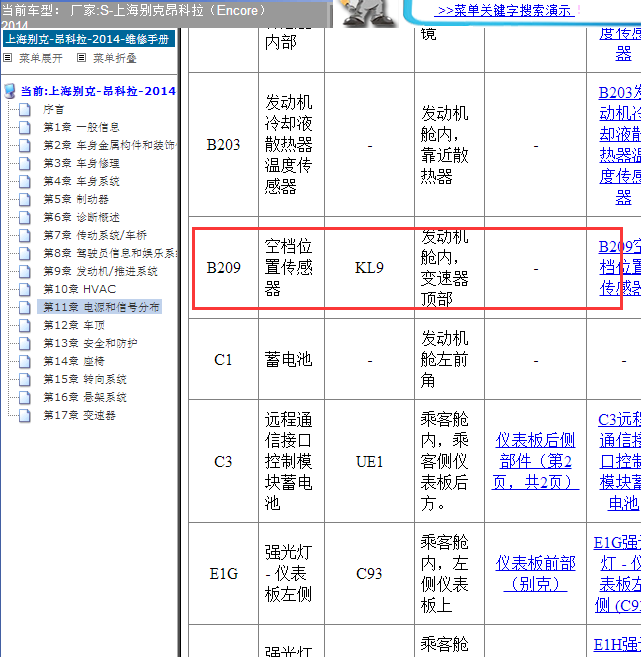The image size is (641, 657).
Task: Open chapter 第15章 转向系统
Action: coord(85,380)
